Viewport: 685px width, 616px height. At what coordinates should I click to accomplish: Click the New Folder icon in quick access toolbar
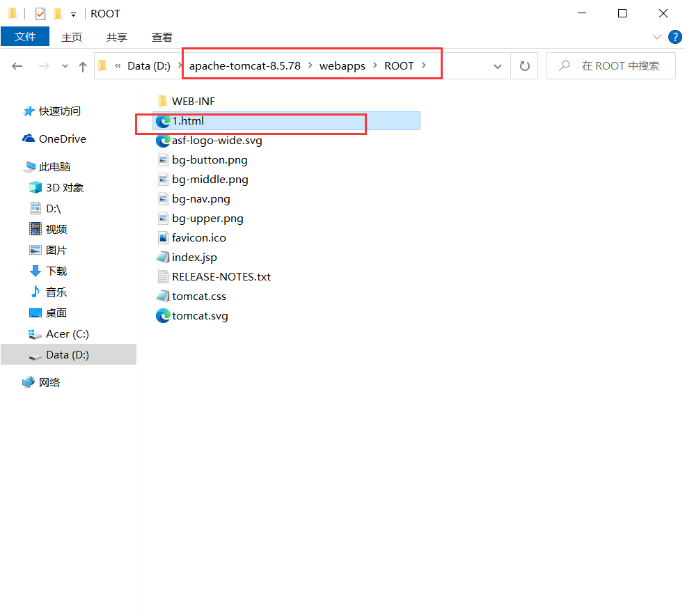[58, 14]
